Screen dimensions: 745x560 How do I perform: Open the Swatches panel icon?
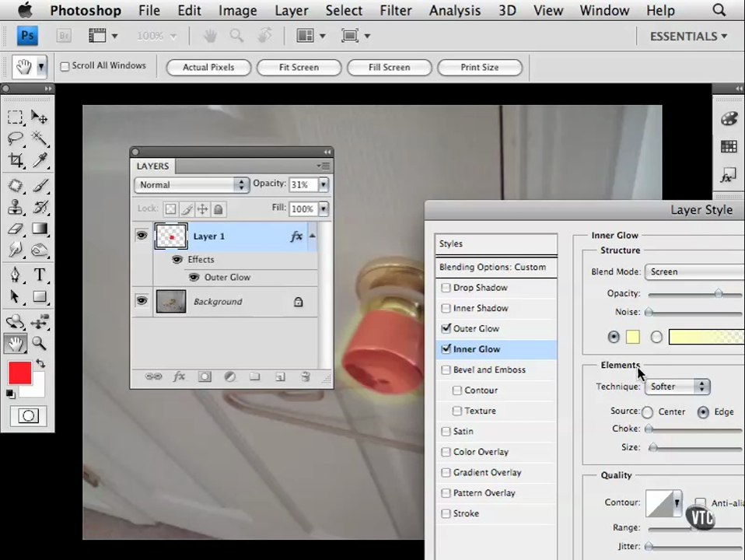(729, 147)
